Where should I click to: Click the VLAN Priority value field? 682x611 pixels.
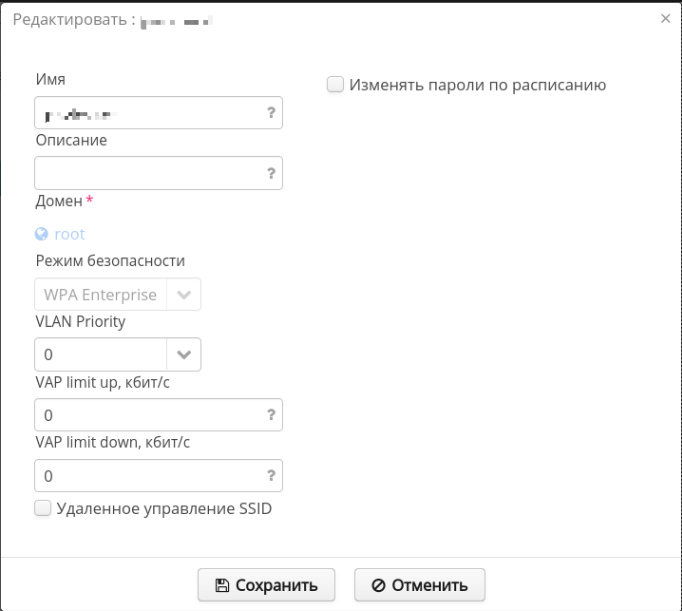pos(100,354)
